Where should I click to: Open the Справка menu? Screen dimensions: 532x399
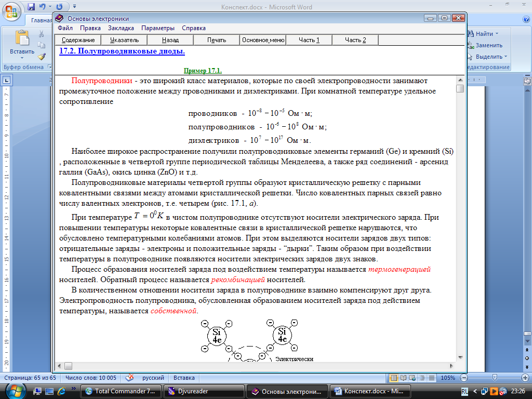[194, 28]
